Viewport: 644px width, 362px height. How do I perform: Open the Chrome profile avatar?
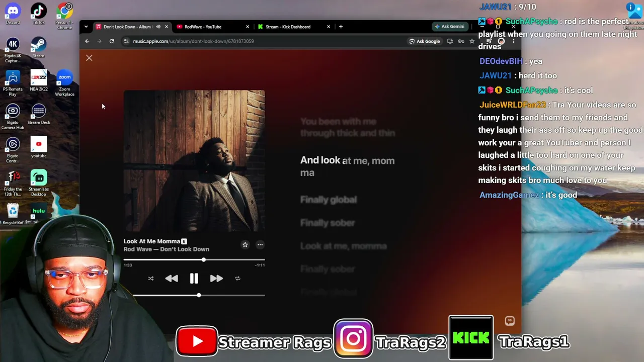point(501,41)
